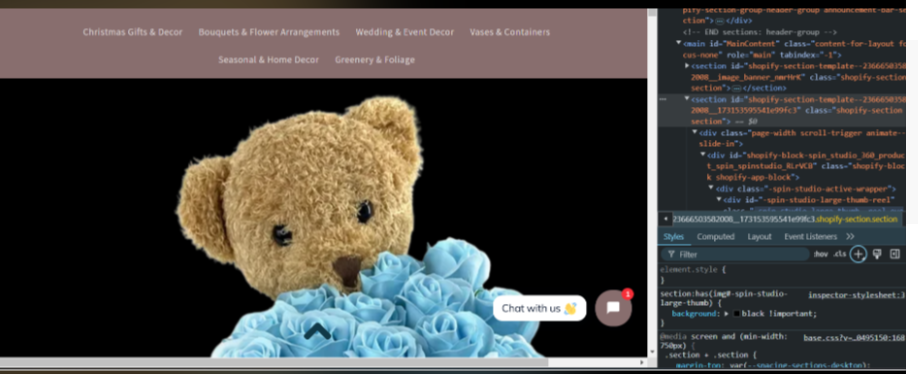Expand the collapsed ellipsis badge before closing div tag

click(720, 21)
